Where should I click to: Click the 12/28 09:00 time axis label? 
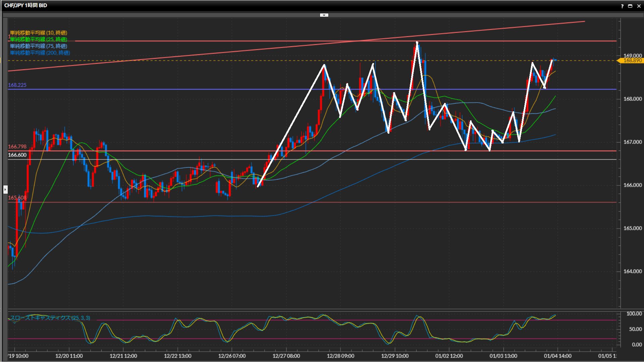(x=340, y=356)
